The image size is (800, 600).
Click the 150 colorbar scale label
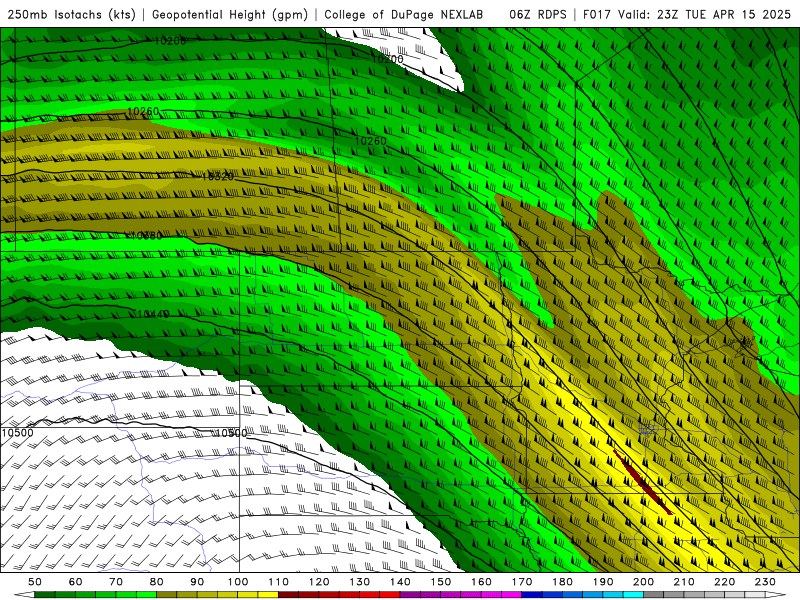441,582
